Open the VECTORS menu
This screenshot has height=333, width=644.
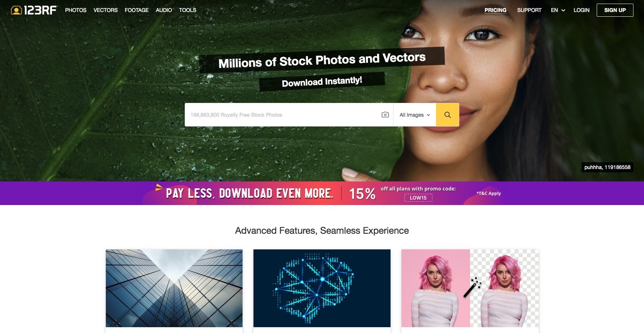pos(105,10)
